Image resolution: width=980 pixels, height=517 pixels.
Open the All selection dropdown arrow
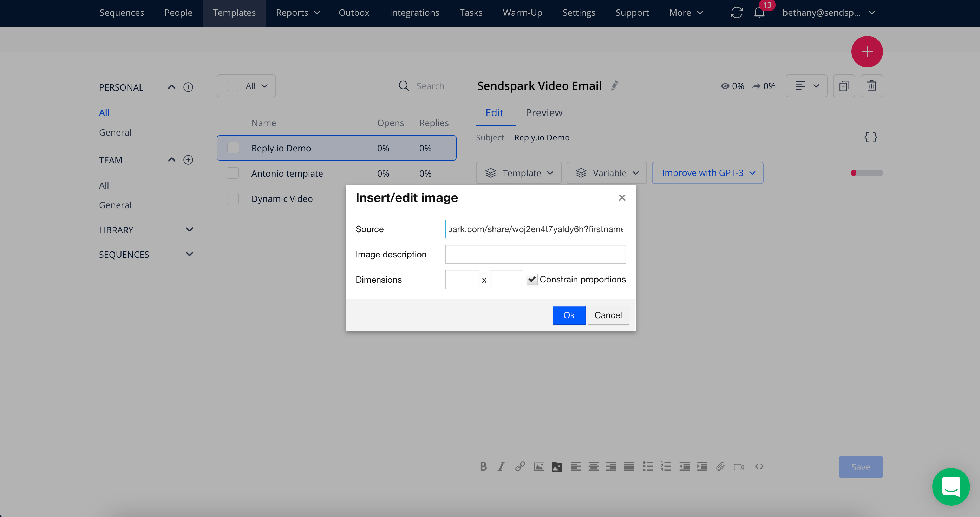(264, 86)
